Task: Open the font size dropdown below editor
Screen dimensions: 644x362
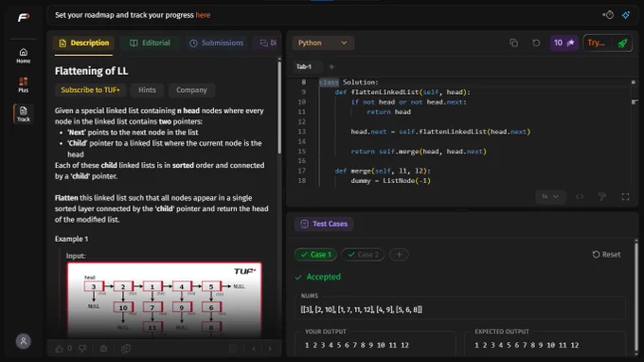Action: point(550,197)
